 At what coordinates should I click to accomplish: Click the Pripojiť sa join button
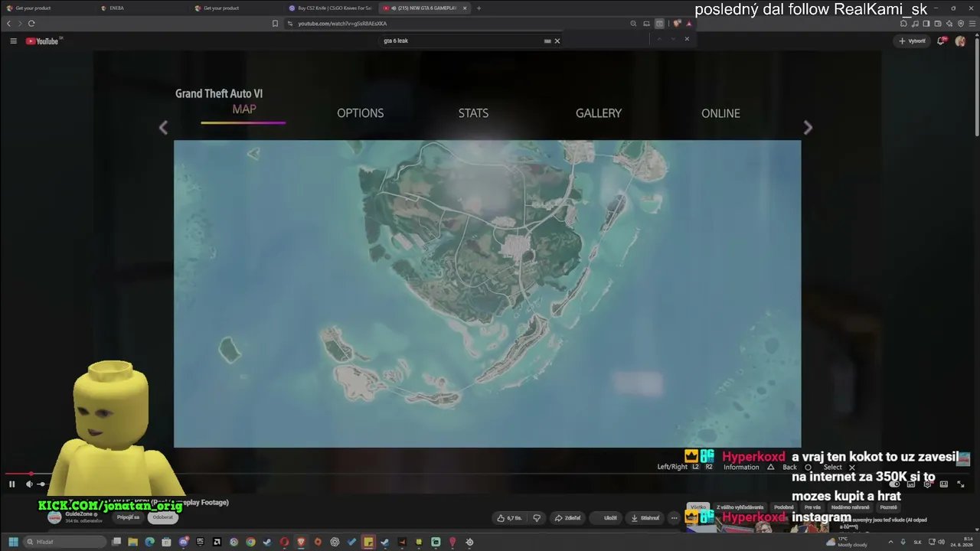128,517
